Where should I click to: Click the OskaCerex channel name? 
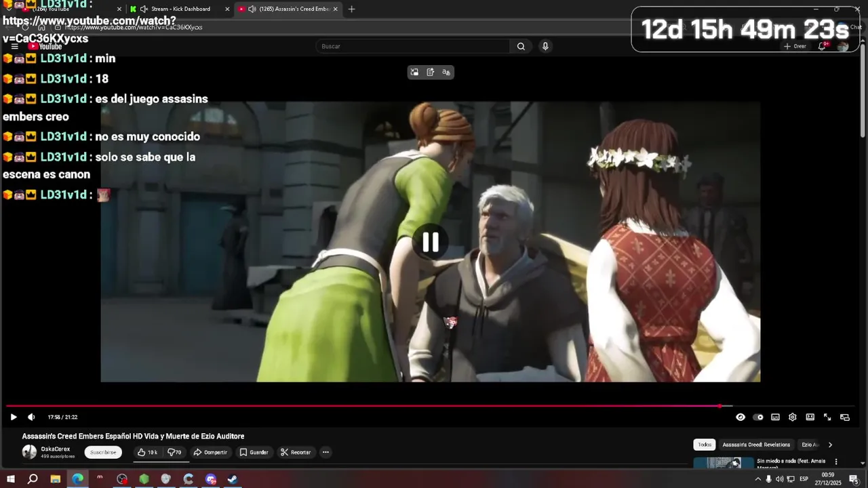coord(56,449)
